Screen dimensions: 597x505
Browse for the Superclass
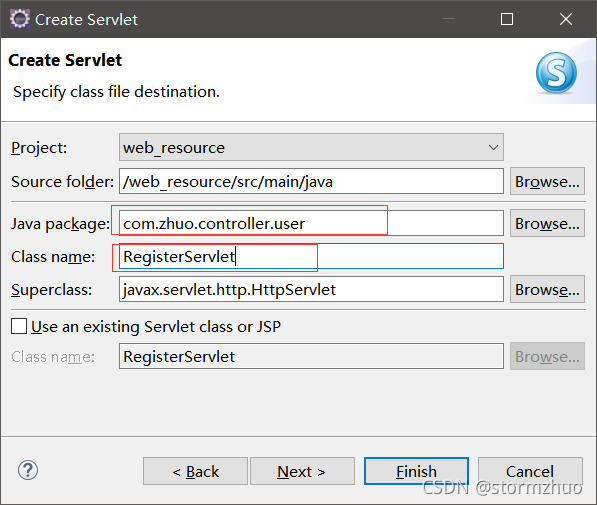[x=547, y=289]
